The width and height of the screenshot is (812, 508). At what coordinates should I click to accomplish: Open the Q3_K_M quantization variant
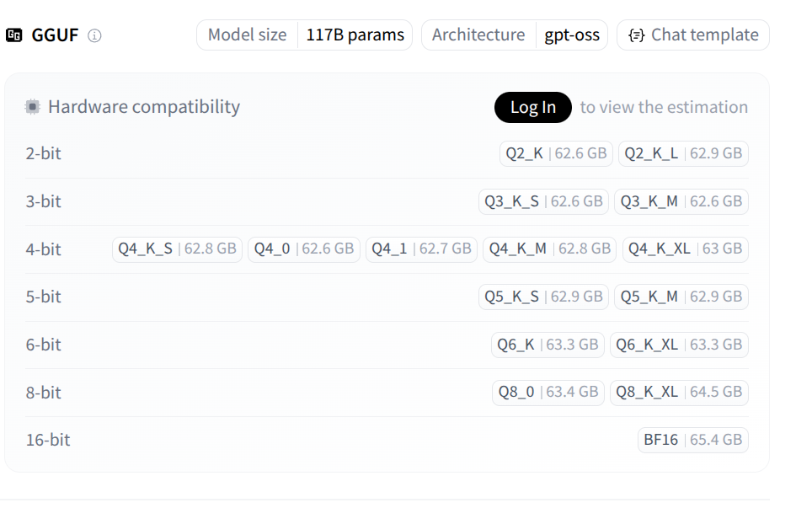click(x=681, y=201)
